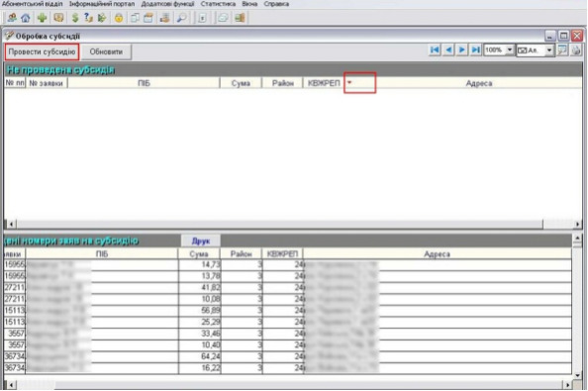Maximize the Обробка субсидії window
Image resolution: width=588 pixels, height=391 pixels.
click(563, 36)
